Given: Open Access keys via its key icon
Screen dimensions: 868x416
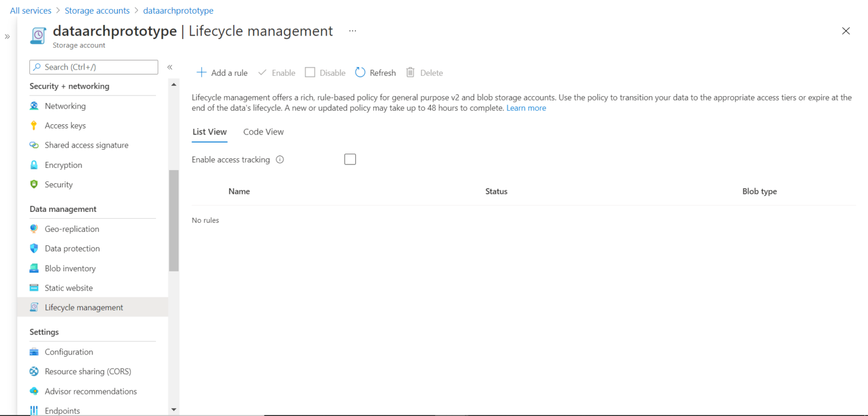Looking at the screenshot, I should 34,125.
